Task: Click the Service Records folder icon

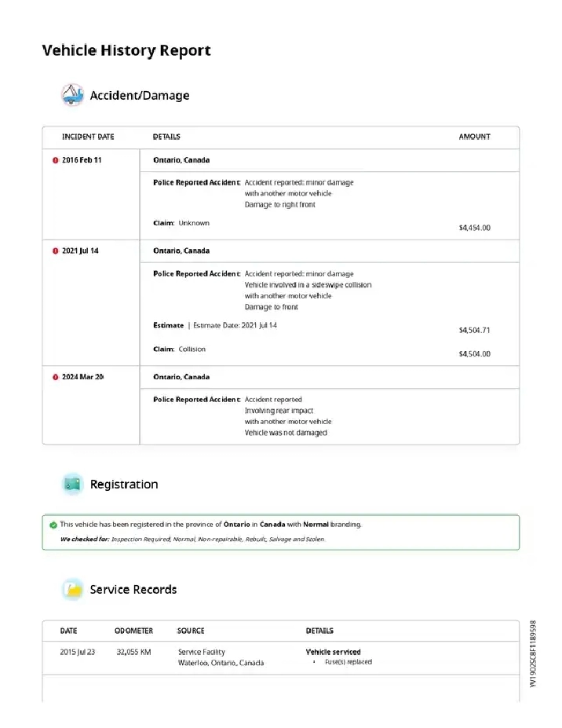Action: click(72, 590)
